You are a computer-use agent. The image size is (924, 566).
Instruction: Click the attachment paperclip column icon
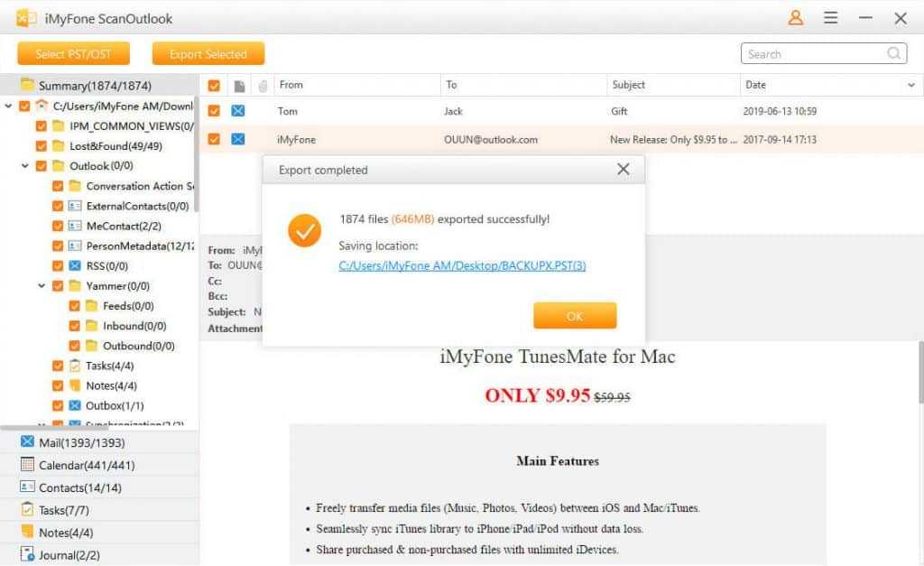click(x=263, y=86)
